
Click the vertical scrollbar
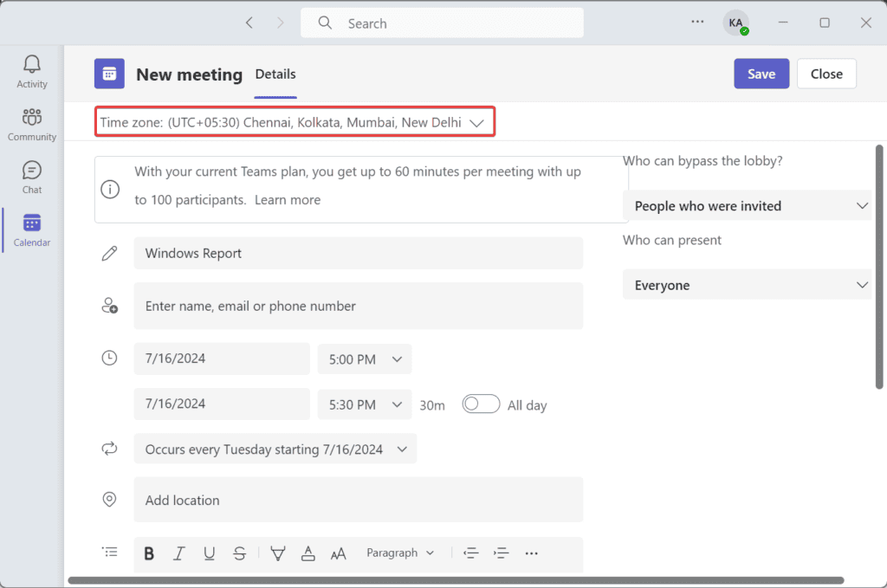879,267
